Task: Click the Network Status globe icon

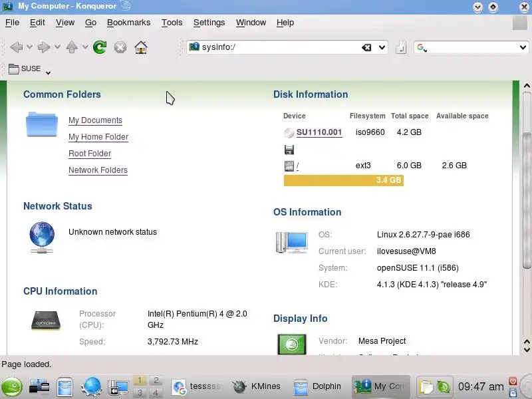Action: pos(42,237)
